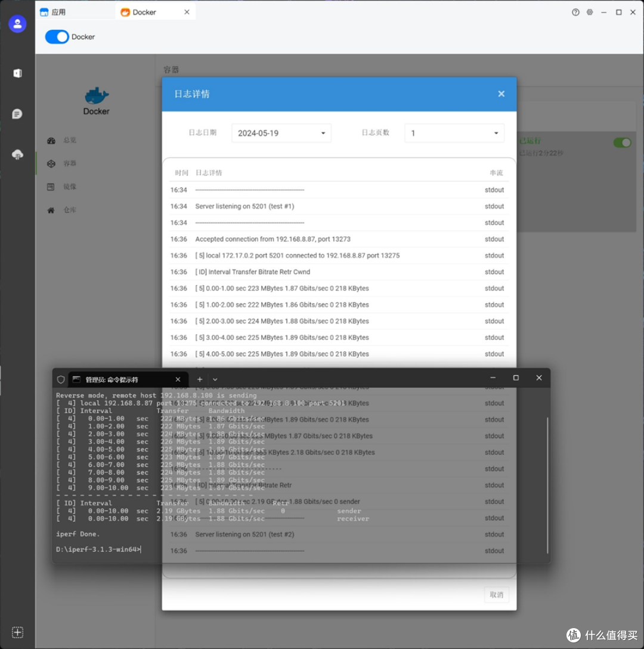This screenshot has height=649, width=644.
Task: Select log row '1.00-2.00 sec 222 MBytes'
Action: coord(339,305)
